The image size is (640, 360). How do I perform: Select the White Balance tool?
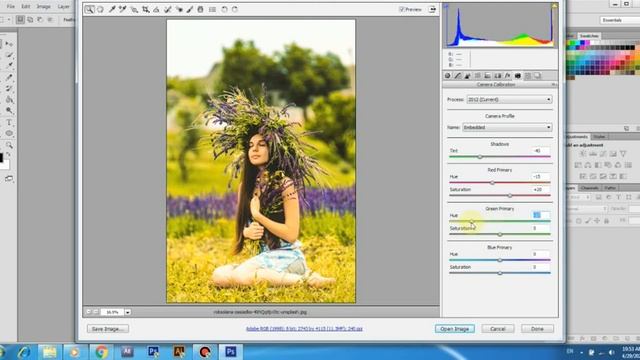[x=112, y=9]
